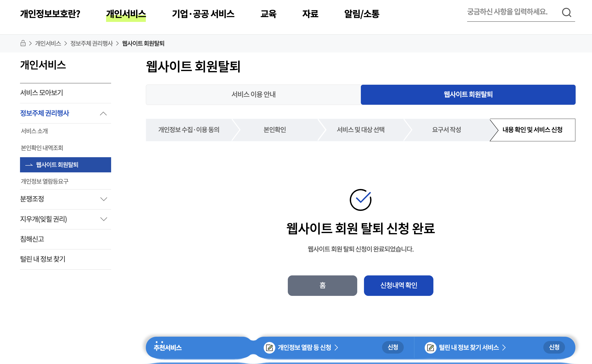Click the 털린 내 정보 찾기 서비스 edit icon

430,347
